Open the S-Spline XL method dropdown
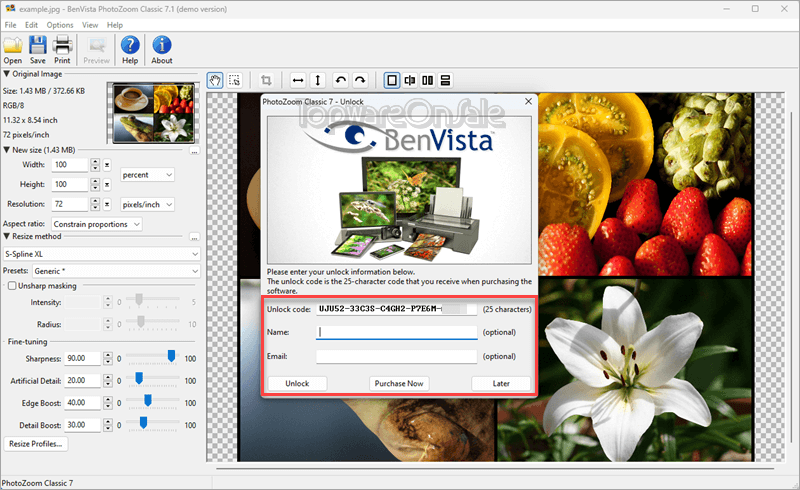 coord(102,254)
